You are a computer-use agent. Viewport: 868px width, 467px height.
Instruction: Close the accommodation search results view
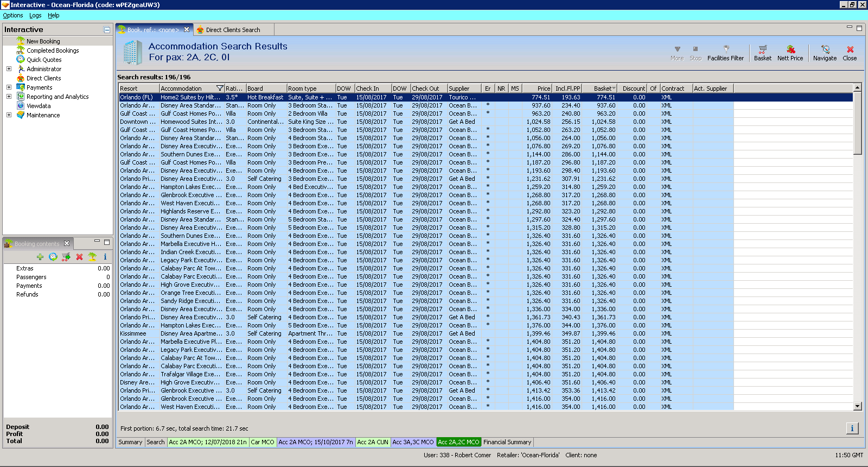(850, 53)
